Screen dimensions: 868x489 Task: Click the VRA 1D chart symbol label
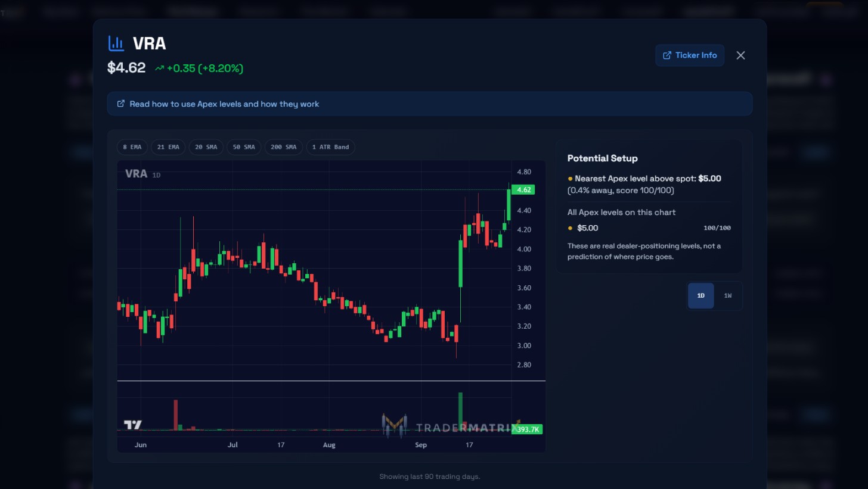(143, 174)
